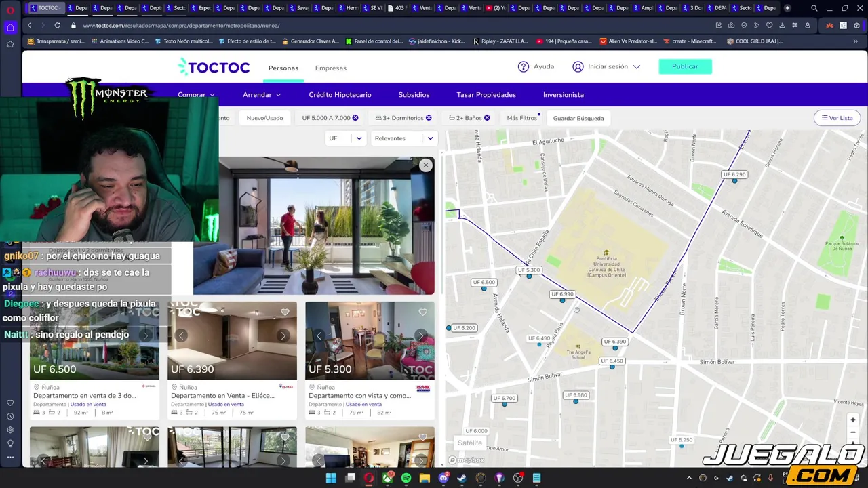Close the featured property photo popup

coord(426,165)
